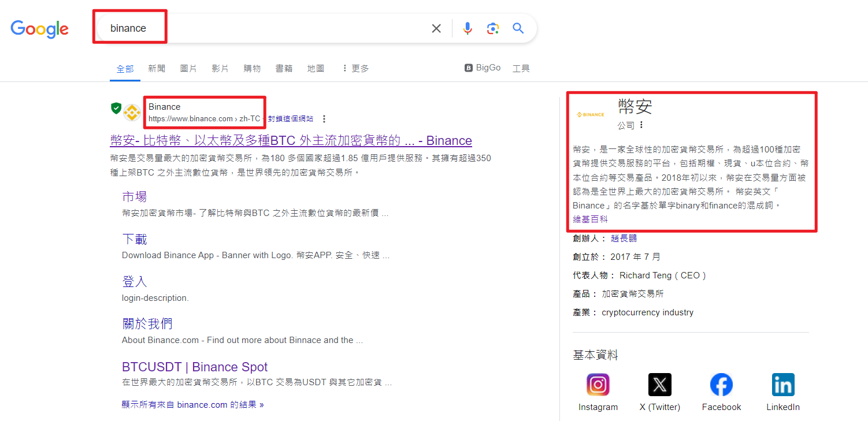This screenshot has height=421, width=868.
Task: Open the BTCUSDT | Binance Spot sitelink
Action: coord(195,367)
